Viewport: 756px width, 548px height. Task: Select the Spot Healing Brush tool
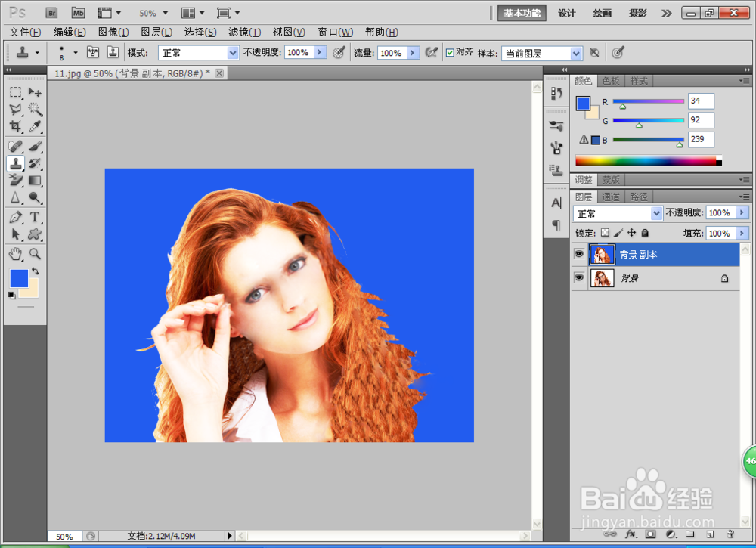[15, 146]
